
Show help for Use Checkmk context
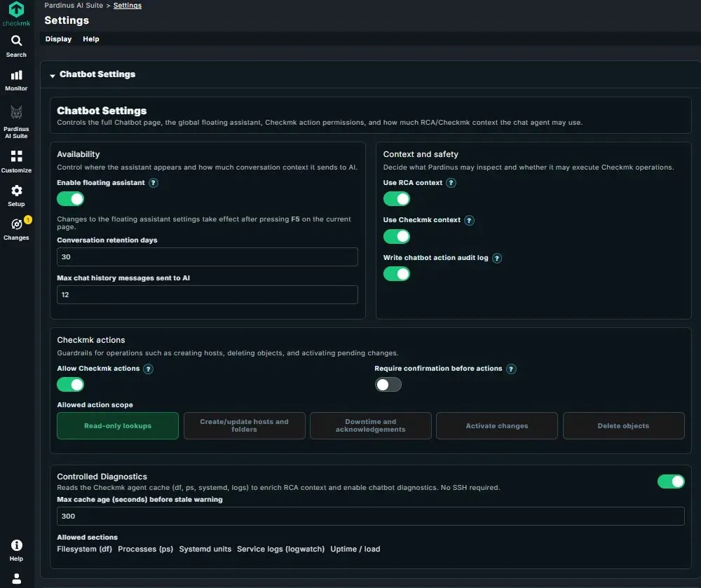click(x=469, y=220)
